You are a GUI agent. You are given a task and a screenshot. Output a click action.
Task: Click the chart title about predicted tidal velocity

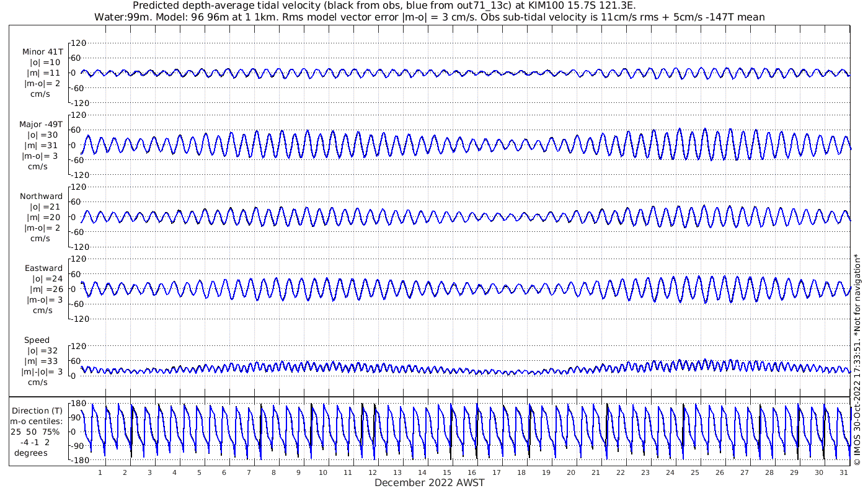point(384,6)
